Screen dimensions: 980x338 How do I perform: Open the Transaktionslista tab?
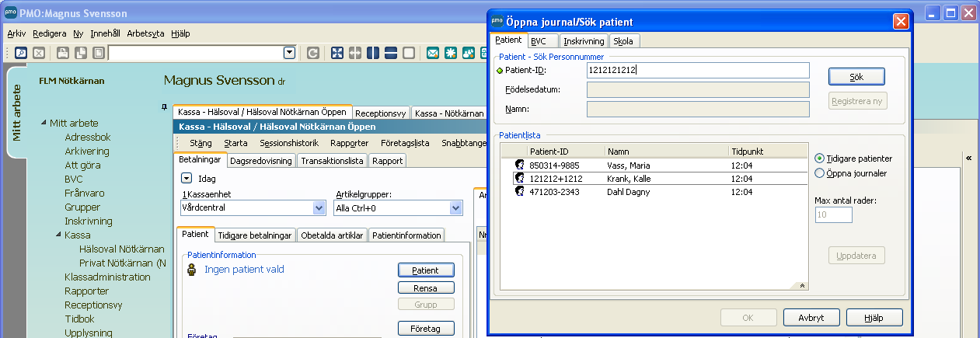click(x=333, y=161)
